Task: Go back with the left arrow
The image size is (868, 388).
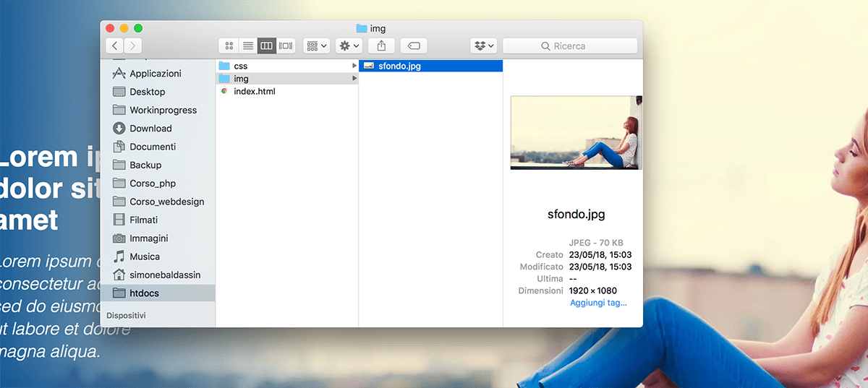Action: coord(115,46)
